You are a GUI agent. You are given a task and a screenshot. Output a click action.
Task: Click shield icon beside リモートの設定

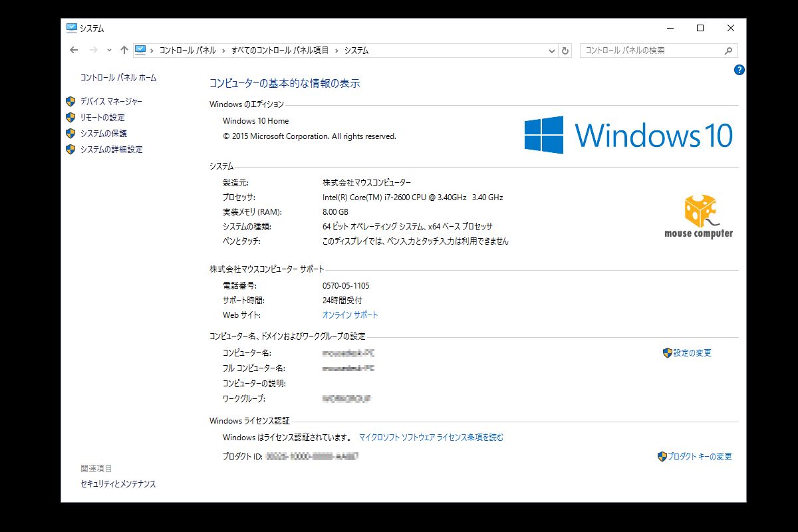[70, 118]
